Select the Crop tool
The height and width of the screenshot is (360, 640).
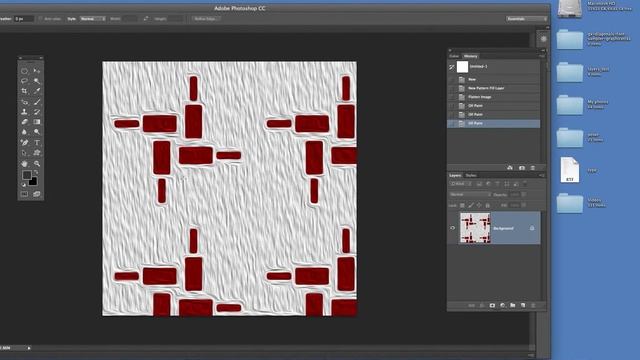click(24, 91)
